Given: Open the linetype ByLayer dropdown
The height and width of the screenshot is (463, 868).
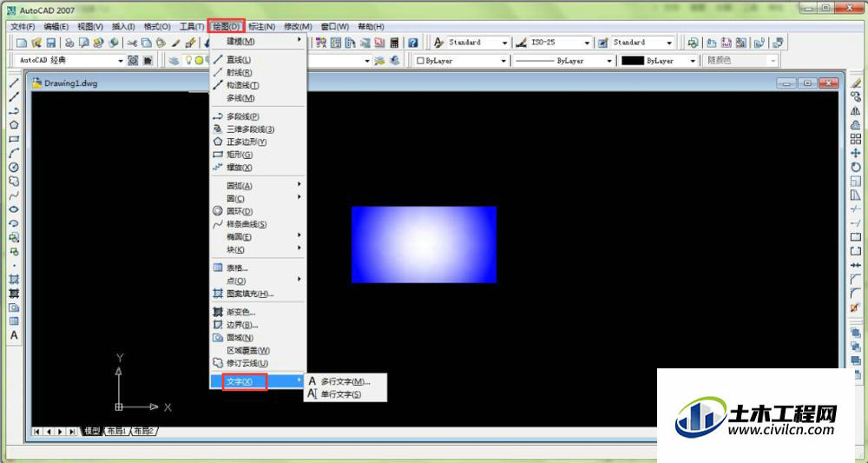Looking at the screenshot, I should click(x=609, y=60).
